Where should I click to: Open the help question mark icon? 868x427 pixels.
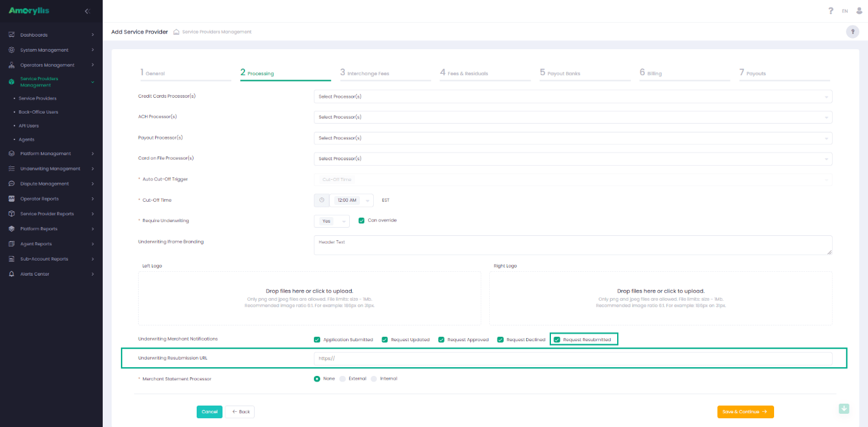pos(831,11)
